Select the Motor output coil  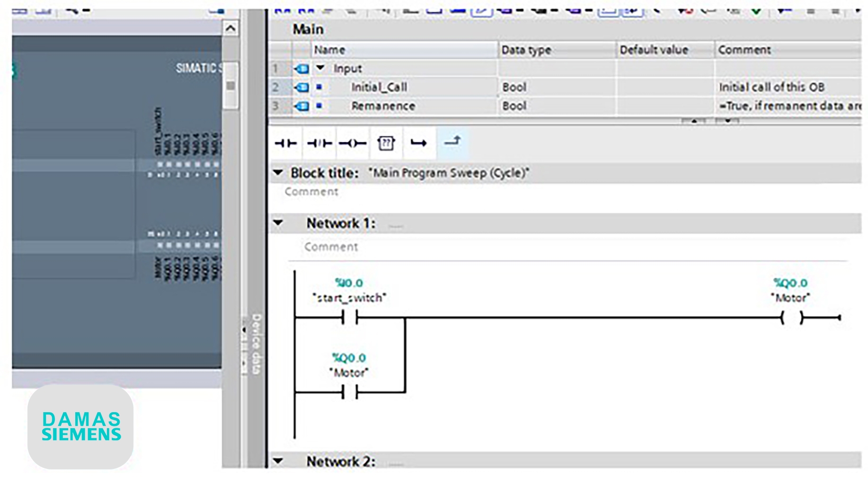click(x=792, y=318)
